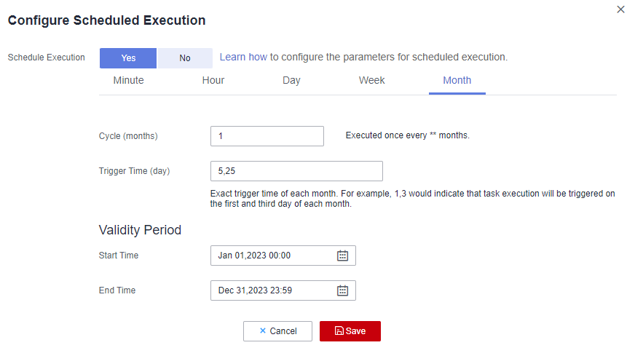Open the End Time calendar picker
635x364 pixels.
pos(342,290)
